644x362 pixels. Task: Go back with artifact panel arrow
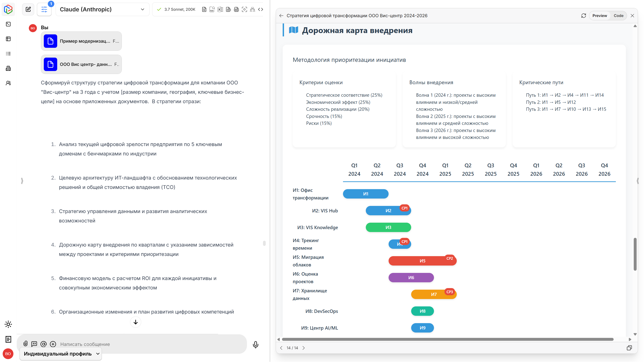[x=281, y=15]
